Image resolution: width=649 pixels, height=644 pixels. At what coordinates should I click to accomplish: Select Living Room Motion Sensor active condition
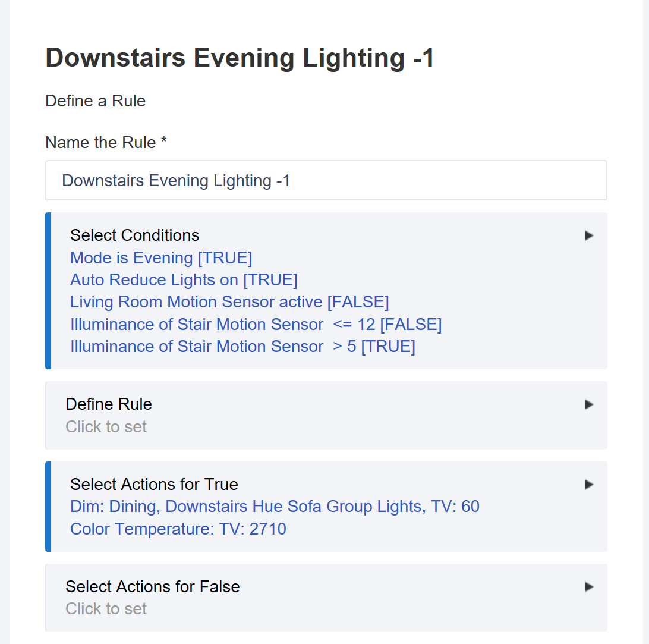[x=229, y=302]
